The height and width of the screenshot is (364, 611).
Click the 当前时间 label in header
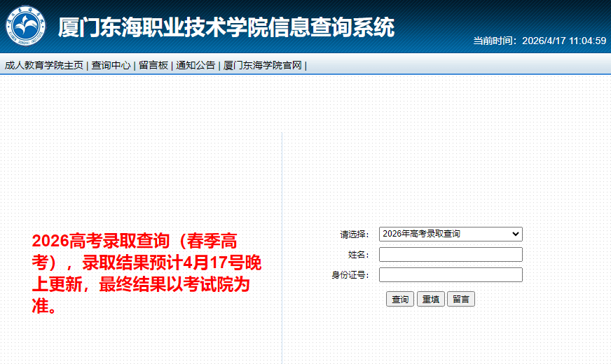495,41
